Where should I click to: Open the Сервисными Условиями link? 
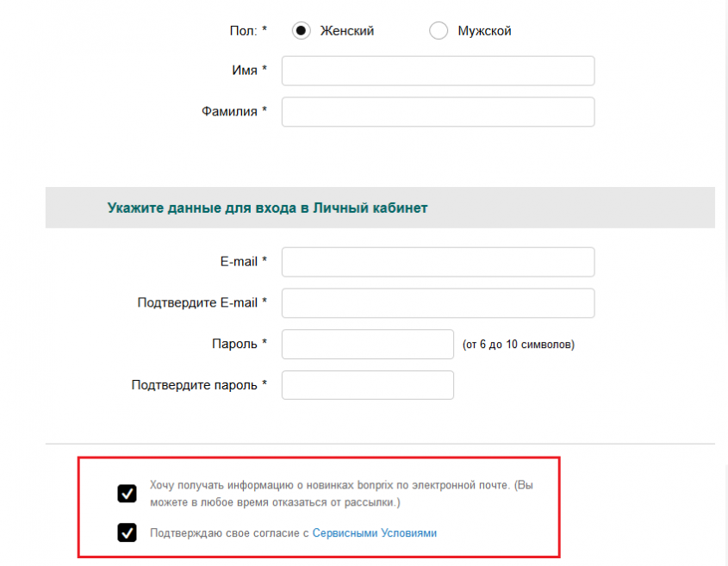point(375,533)
